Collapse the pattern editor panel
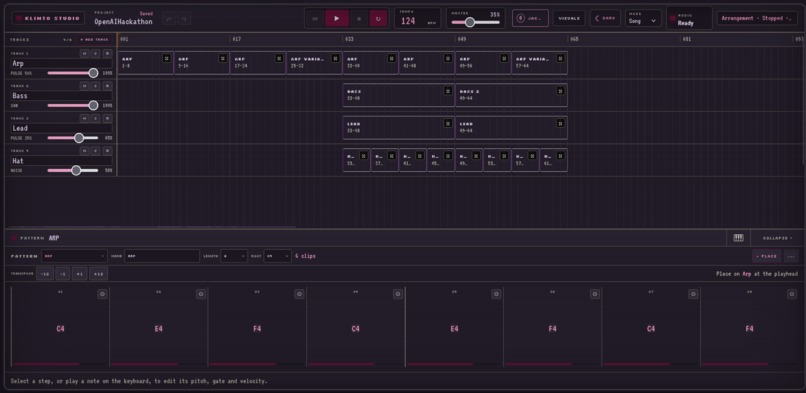 (x=777, y=238)
